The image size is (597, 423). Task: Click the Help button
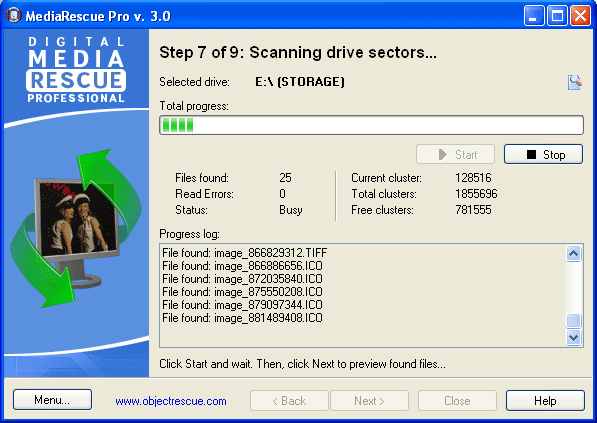[x=545, y=401]
